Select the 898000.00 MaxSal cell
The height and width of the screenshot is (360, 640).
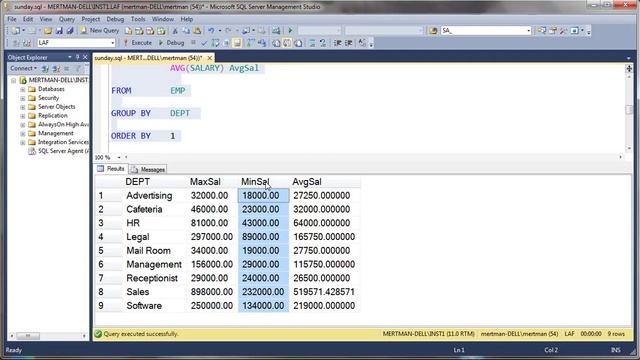pos(212,292)
